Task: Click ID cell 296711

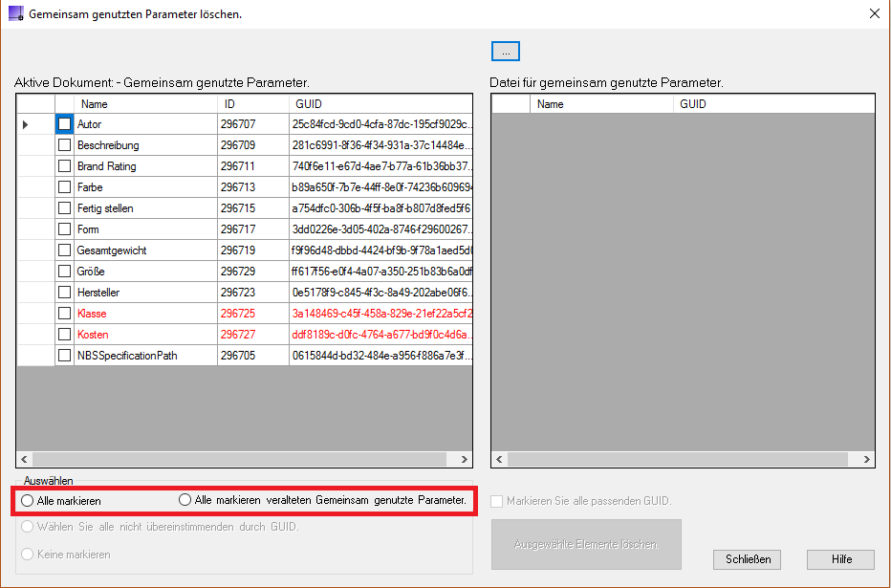Action: click(x=253, y=166)
